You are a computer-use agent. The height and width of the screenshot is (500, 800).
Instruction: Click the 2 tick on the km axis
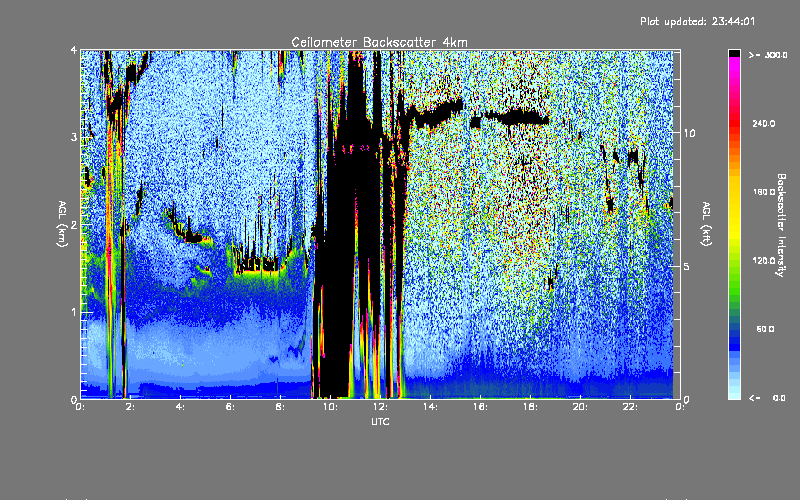(x=74, y=225)
